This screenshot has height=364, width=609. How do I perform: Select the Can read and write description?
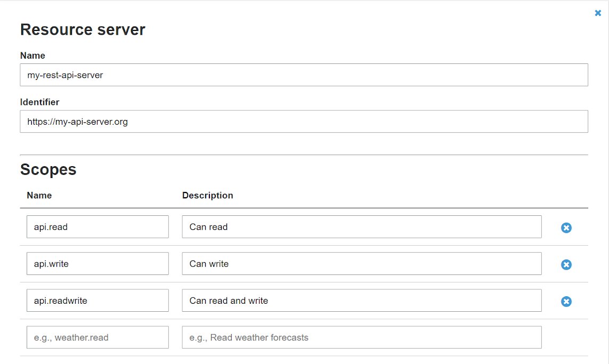(x=361, y=300)
